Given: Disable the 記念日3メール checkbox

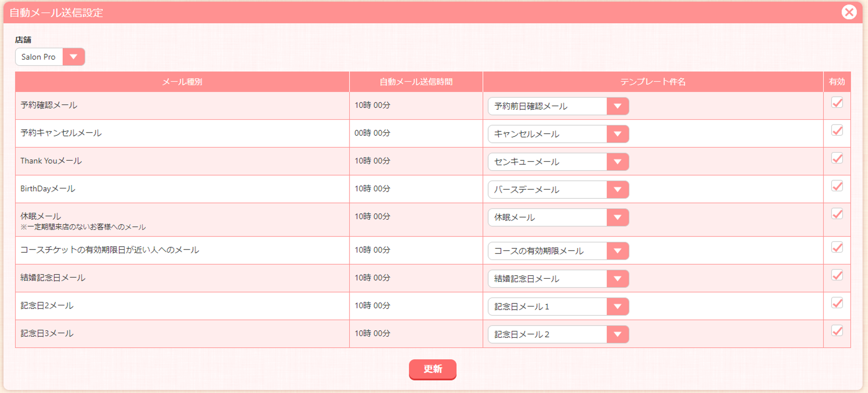Looking at the screenshot, I should point(837,330).
